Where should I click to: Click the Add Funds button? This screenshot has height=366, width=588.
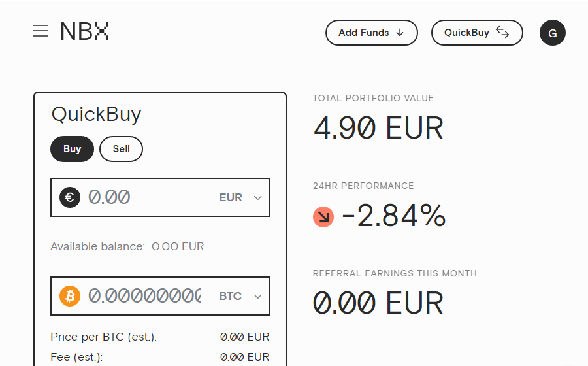click(x=372, y=33)
